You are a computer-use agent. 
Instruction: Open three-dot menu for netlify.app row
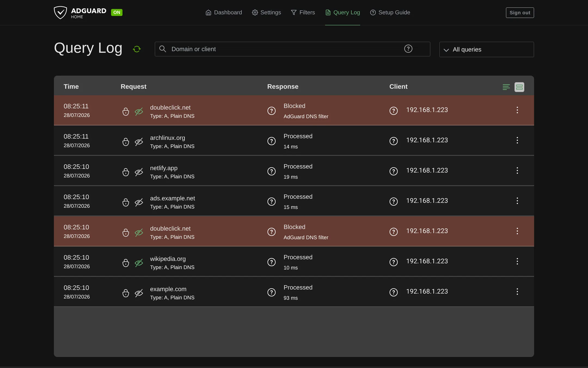coord(517,170)
